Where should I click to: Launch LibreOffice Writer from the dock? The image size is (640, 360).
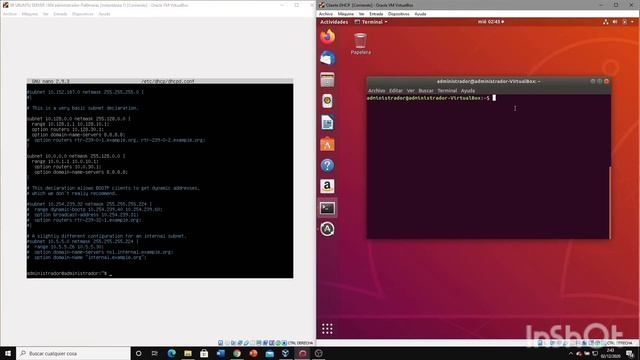327,122
